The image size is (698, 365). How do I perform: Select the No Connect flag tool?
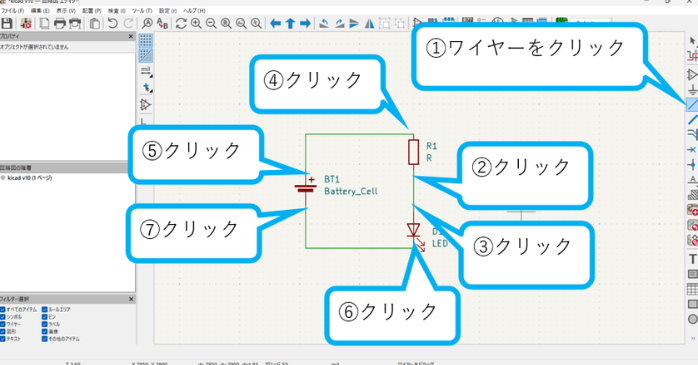[692, 150]
